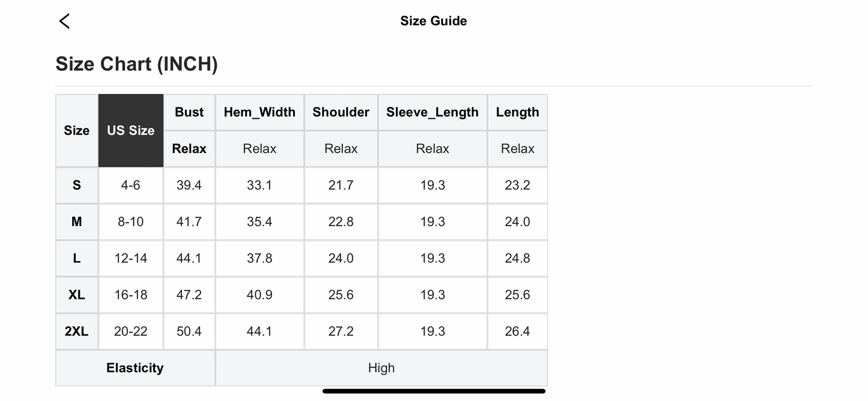Image resolution: width=868 pixels, height=401 pixels.
Task: Click the Bust column header
Action: pyautogui.click(x=189, y=112)
